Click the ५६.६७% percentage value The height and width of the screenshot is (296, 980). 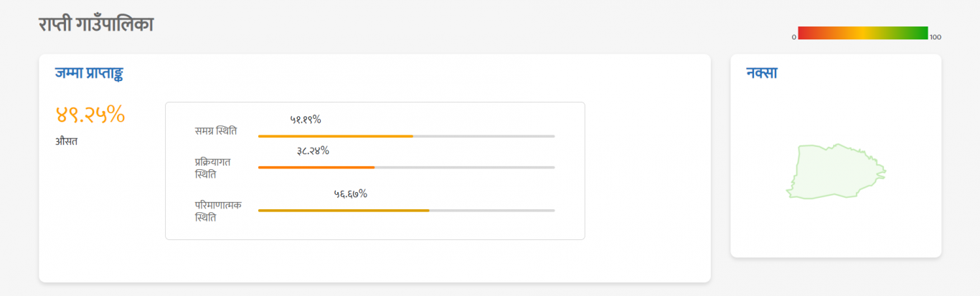point(350,194)
